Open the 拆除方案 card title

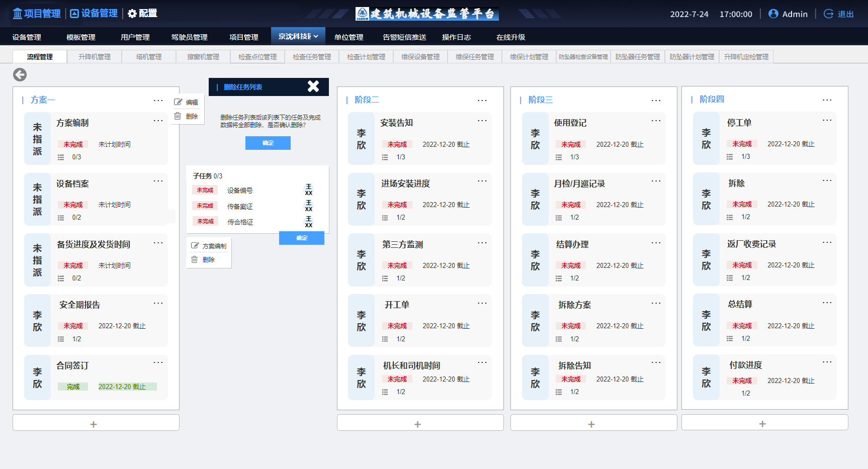574,305
